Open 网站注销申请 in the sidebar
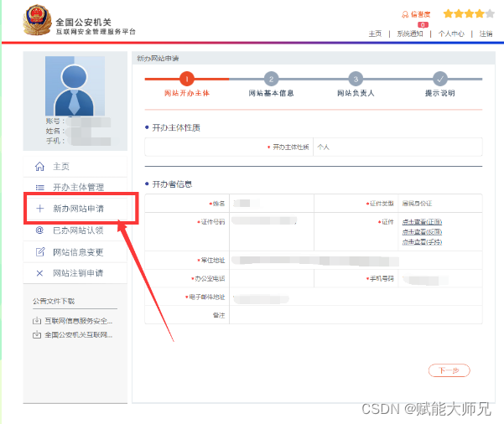 pyautogui.click(x=75, y=273)
